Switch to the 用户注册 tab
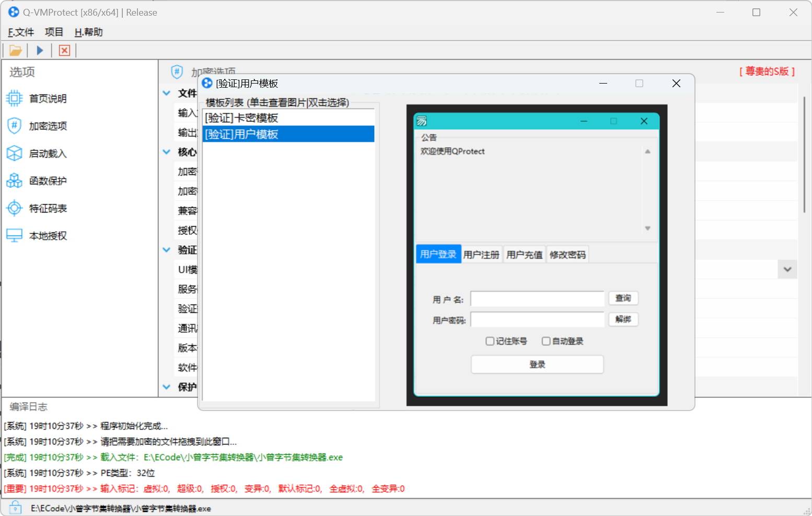This screenshot has height=516, width=812. pyautogui.click(x=481, y=254)
